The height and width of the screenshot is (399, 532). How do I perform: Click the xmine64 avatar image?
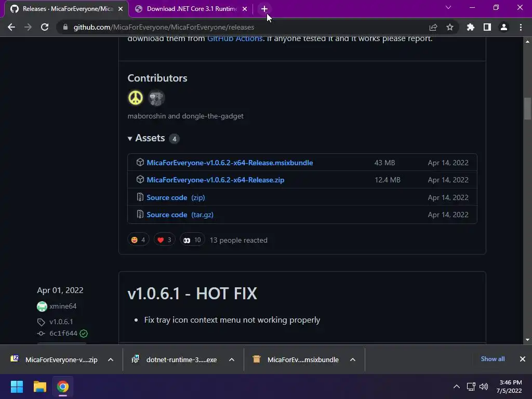pos(42,307)
